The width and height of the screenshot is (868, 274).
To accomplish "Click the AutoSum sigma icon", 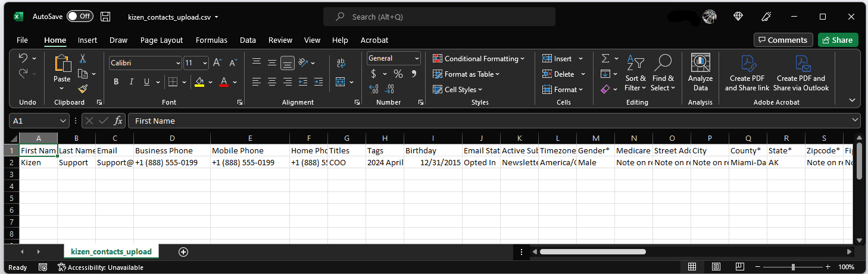I will click(x=605, y=58).
